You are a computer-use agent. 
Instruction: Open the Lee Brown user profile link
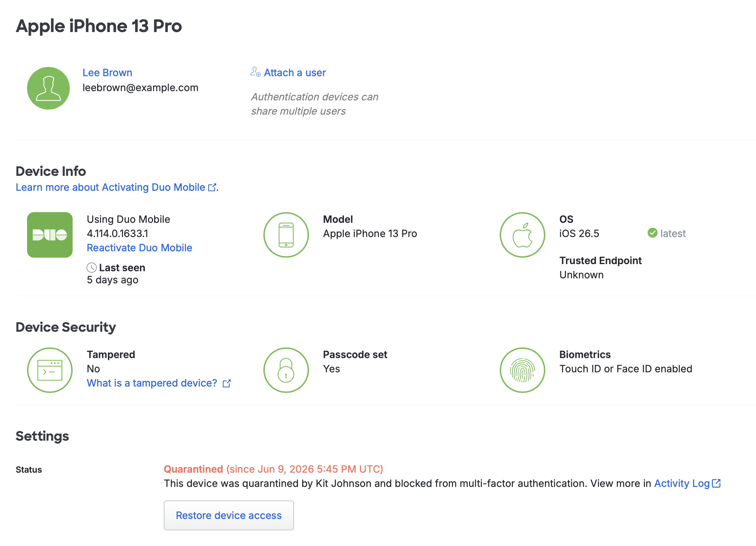(107, 73)
